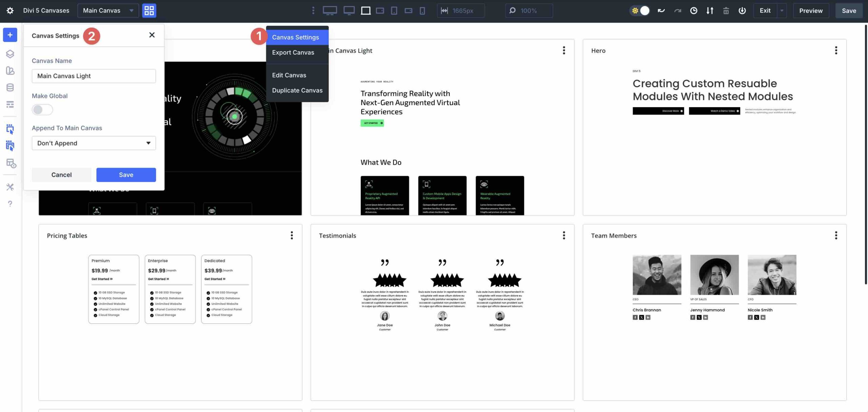The image size is (868, 412).
Task: Choose Export Canvas from the menu
Action: (293, 52)
